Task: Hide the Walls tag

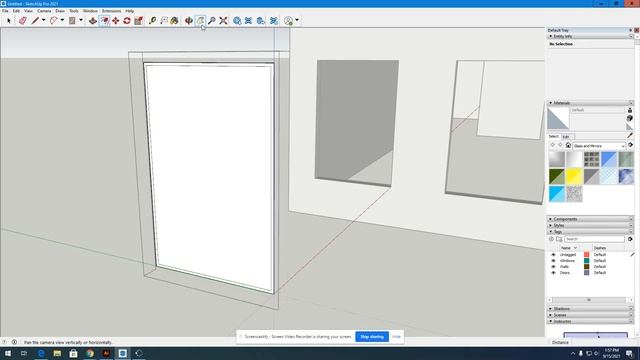Action: click(553, 267)
